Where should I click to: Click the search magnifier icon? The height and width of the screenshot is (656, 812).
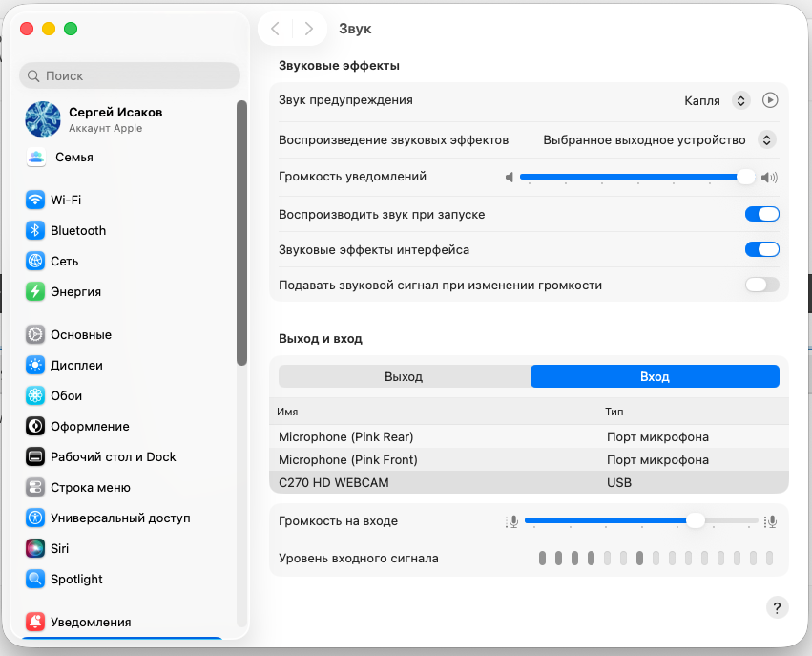33,75
